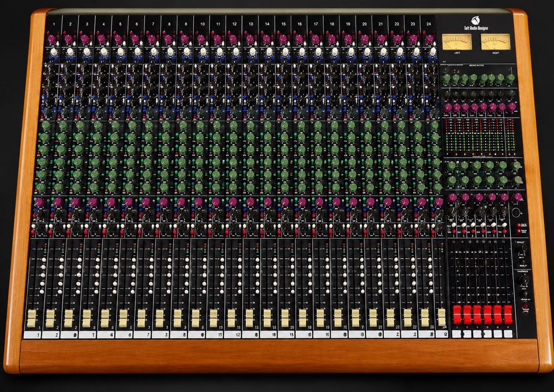Grab the channel 1 cream fader cap
This screenshot has height=392, width=554.
click(32, 318)
